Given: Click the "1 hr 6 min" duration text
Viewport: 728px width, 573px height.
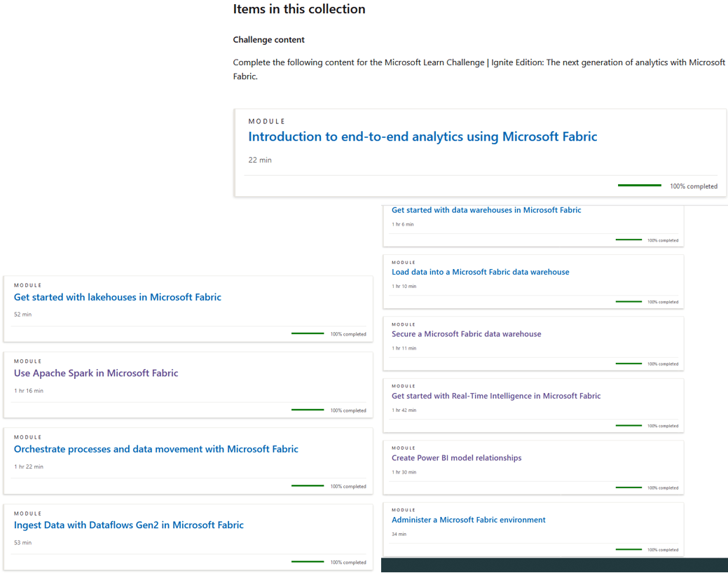Looking at the screenshot, I should click(402, 224).
